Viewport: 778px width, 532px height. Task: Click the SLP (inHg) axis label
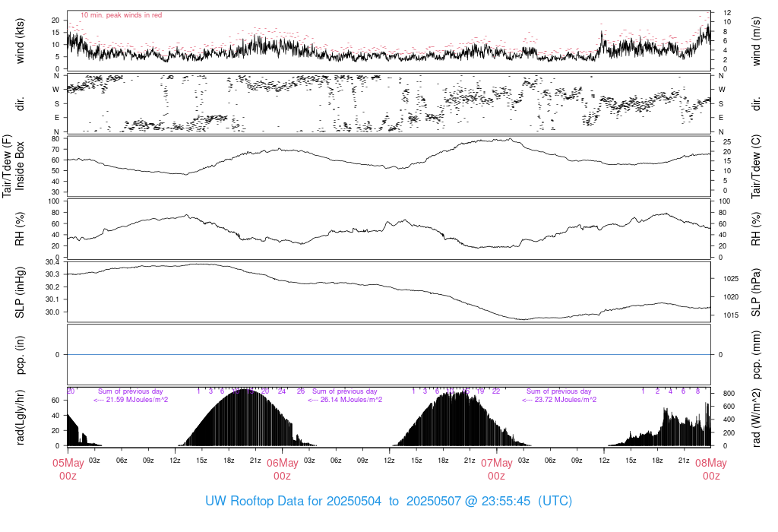[20, 293]
